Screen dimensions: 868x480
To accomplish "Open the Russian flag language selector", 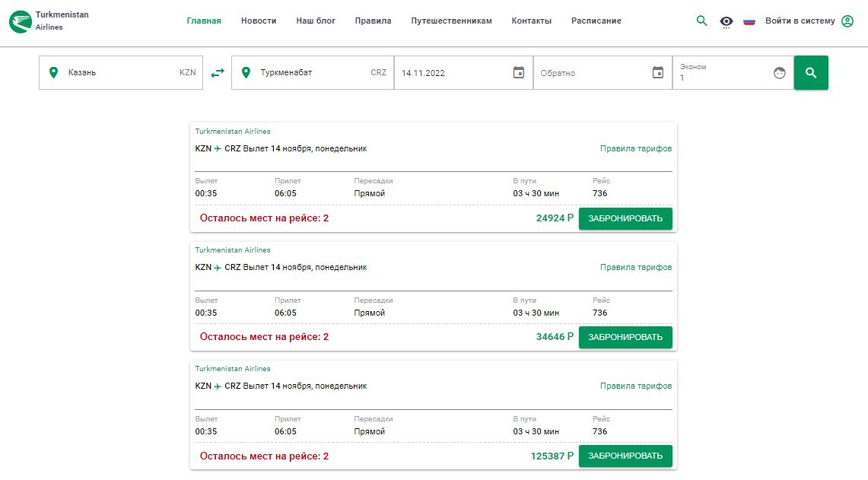I will coord(749,21).
